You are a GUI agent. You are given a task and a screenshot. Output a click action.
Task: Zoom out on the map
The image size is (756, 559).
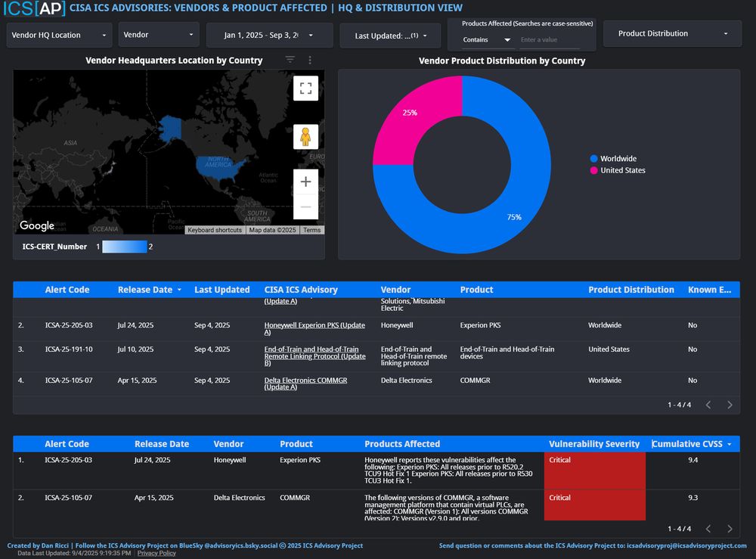[x=305, y=207]
